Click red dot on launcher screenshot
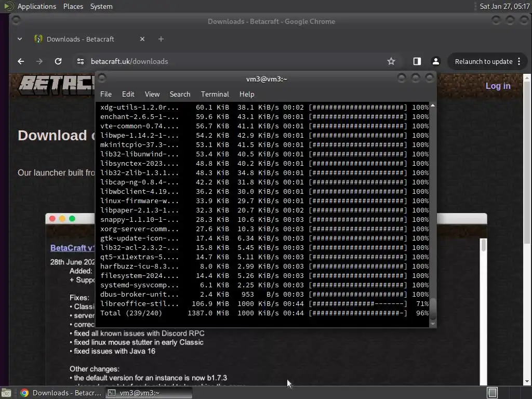 [52, 219]
